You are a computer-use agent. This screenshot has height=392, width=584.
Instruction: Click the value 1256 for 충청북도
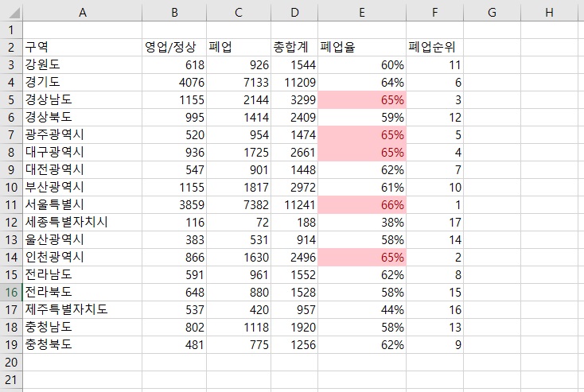tap(294, 345)
